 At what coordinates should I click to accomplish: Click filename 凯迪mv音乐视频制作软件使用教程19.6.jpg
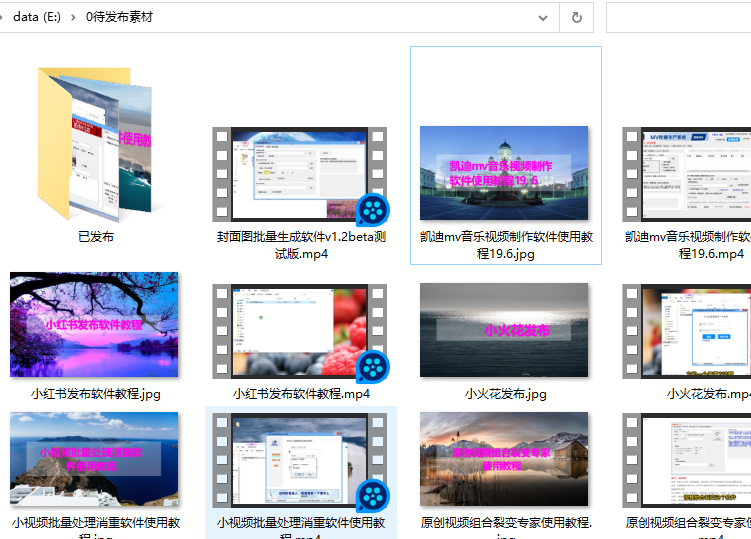pyautogui.click(x=506, y=245)
